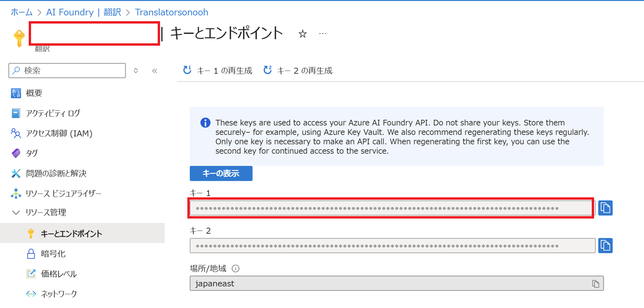The image size is (644, 308).
Task: Copy the japaneast location value
Action: point(596,284)
